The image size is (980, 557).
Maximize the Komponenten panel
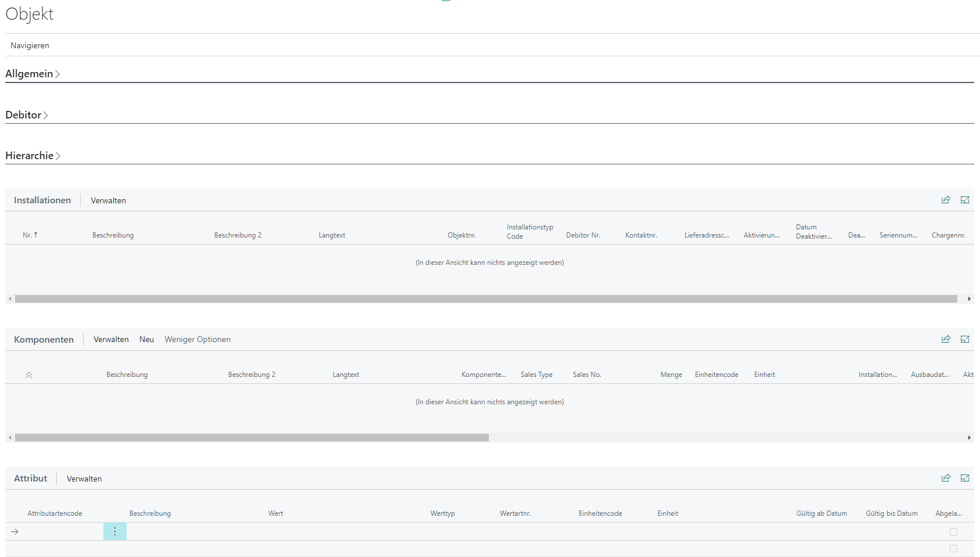[x=965, y=339]
